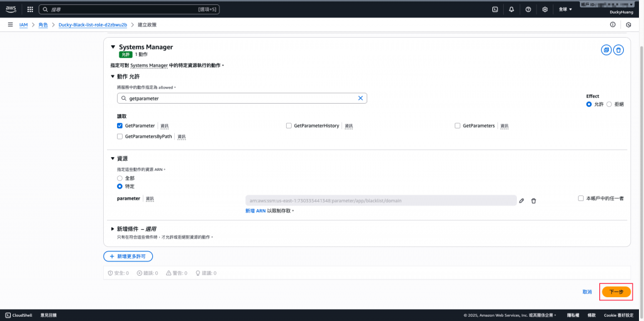The width and height of the screenshot is (644, 321).
Task: Open GetParametersByPath 資訊 link
Action: tap(182, 137)
